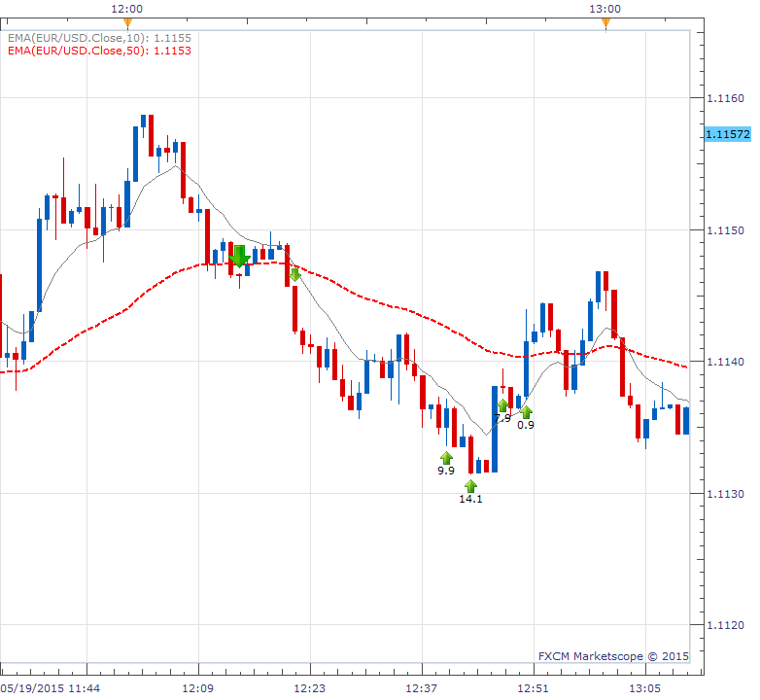
Task: Click the small green down arrow near 12:20
Action: click(x=294, y=275)
